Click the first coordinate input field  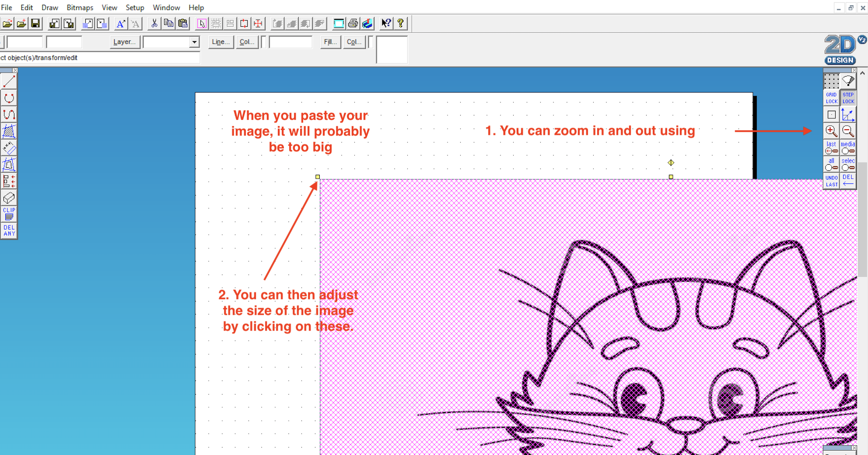[x=25, y=42]
